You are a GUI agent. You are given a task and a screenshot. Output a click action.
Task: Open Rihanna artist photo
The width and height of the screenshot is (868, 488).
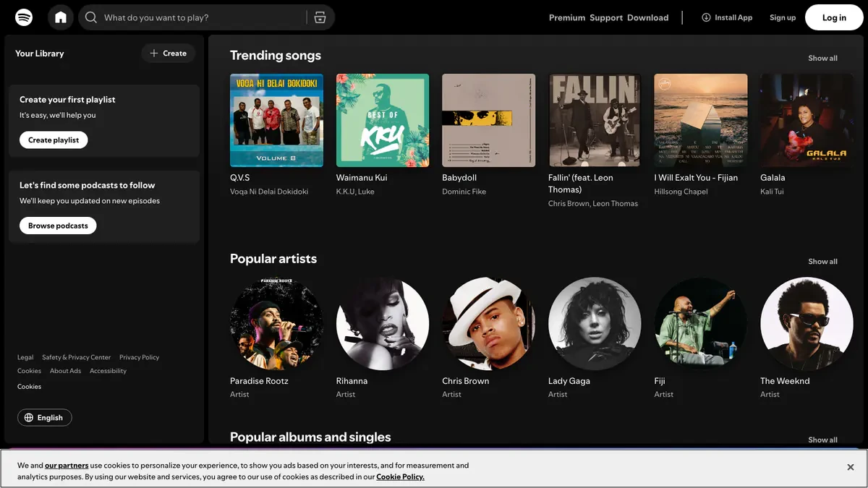click(383, 324)
